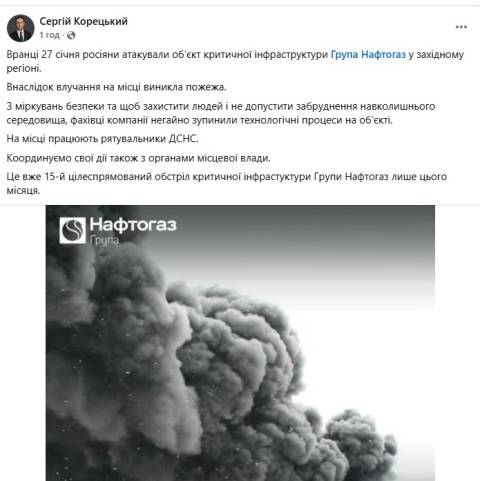Image resolution: width=480 pixels, height=481 pixels.
Task: Open the Сергій Корецький author name link
Action: pyautogui.click(x=84, y=21)
